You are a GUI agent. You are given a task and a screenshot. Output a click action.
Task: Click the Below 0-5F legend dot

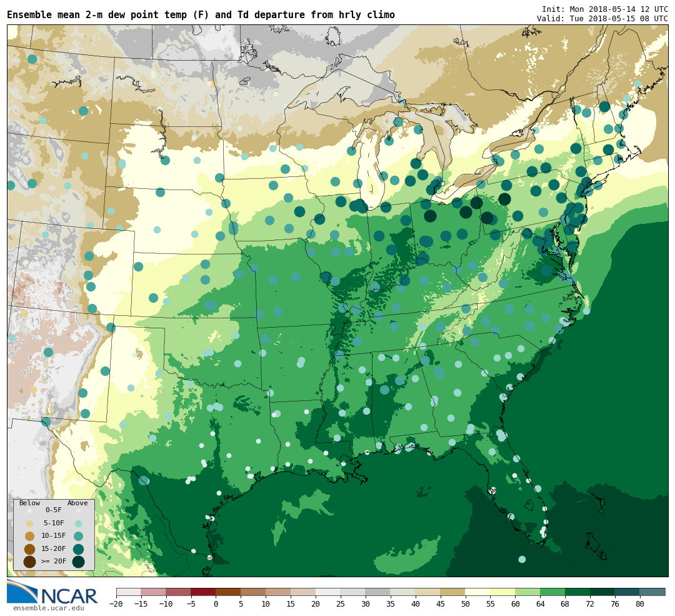(x=29, y=510)
